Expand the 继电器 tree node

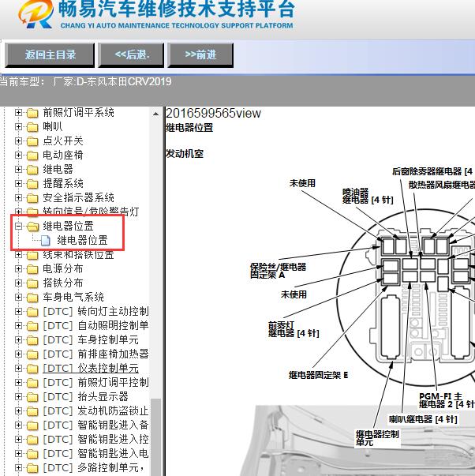point(18,170)
